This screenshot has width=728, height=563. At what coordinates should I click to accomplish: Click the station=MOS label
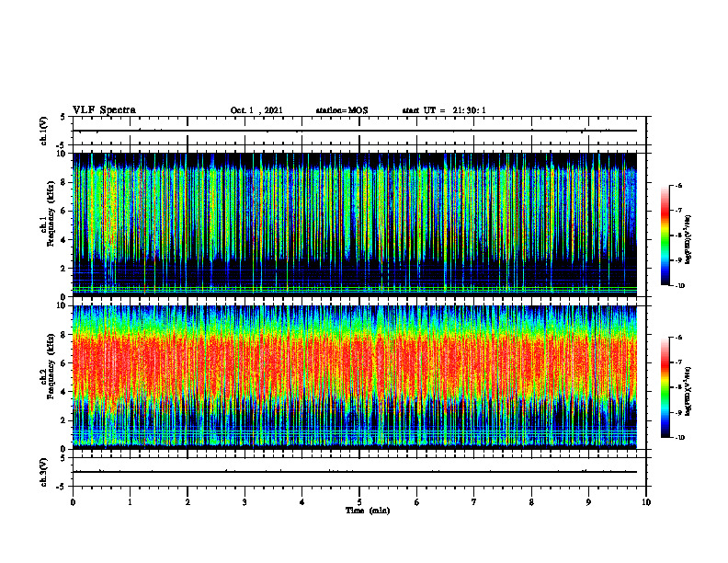click(x=342, y=110)
